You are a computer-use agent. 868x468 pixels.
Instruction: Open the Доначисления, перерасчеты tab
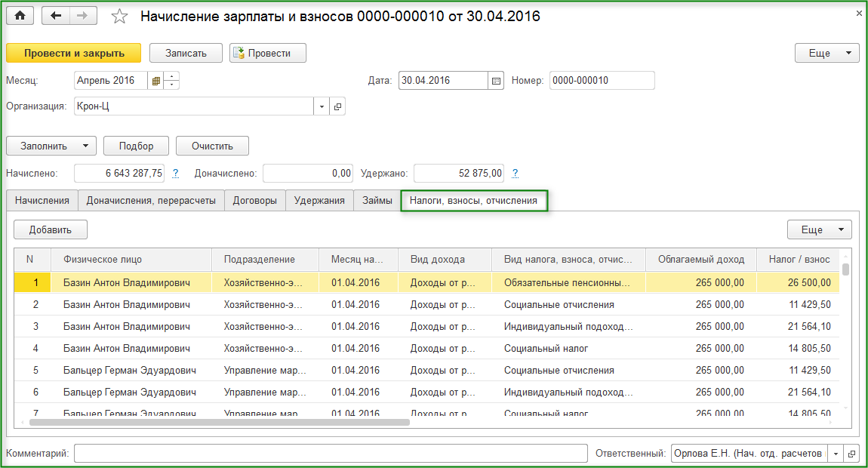(151, 200)
